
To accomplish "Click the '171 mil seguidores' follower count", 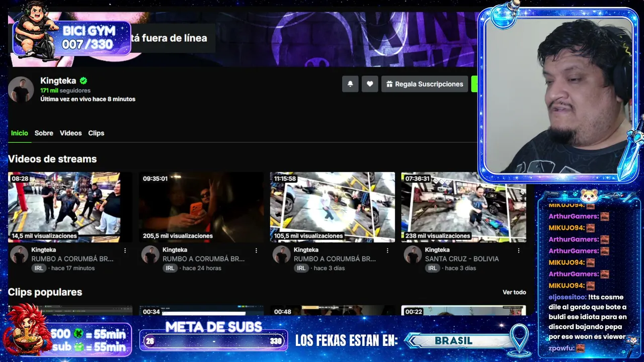I will click(65, 90).
